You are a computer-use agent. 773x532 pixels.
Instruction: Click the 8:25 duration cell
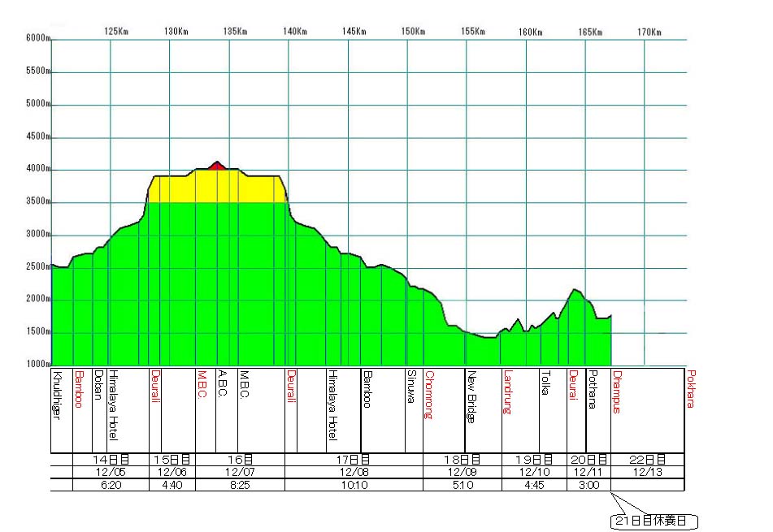241,485
